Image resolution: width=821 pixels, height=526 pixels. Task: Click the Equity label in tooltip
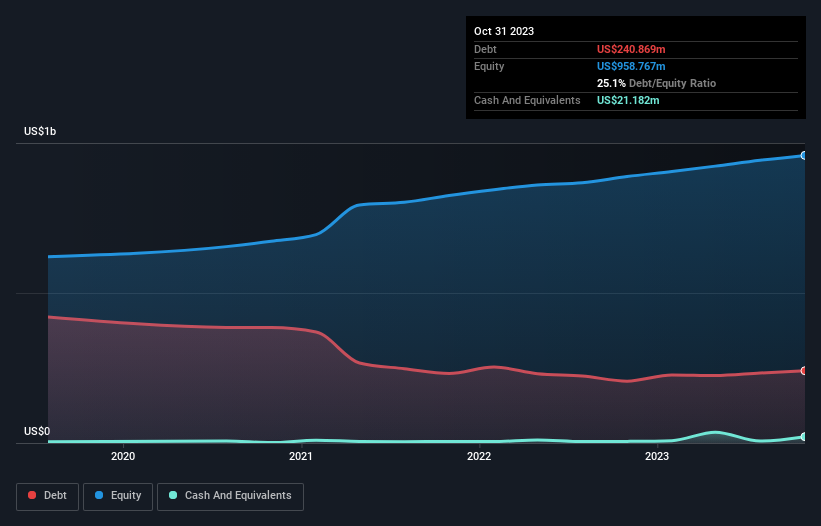tap(489, 66)
